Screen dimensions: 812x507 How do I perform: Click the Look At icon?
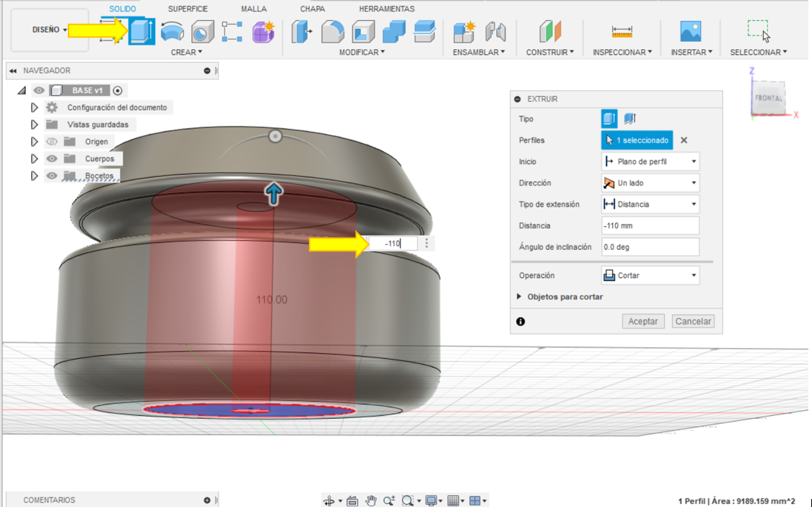coord(352,500)
